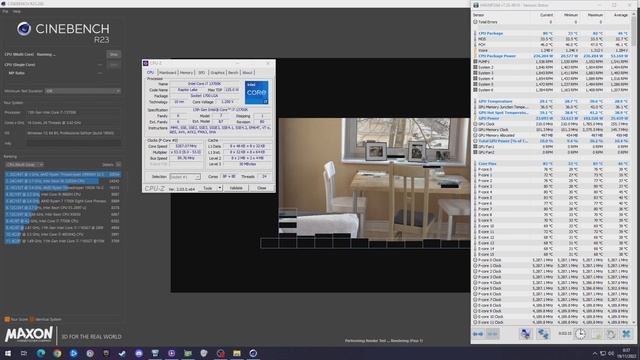Open Microsoft Edge from the taskbar

coord(41,353)
